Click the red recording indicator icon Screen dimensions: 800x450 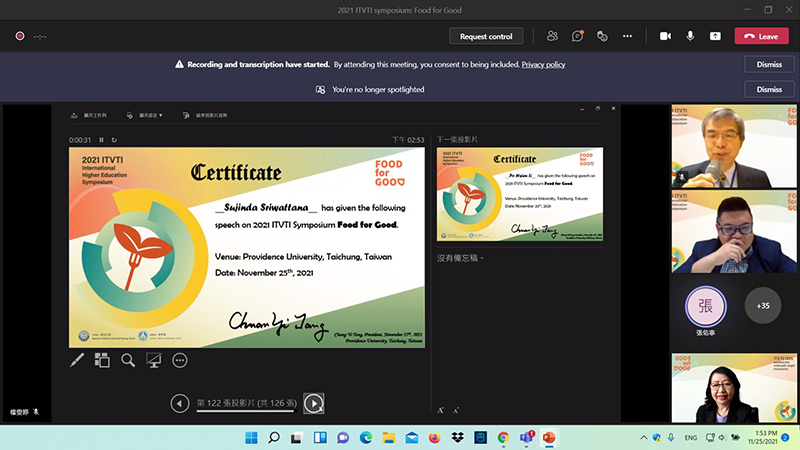click(20, 36)
